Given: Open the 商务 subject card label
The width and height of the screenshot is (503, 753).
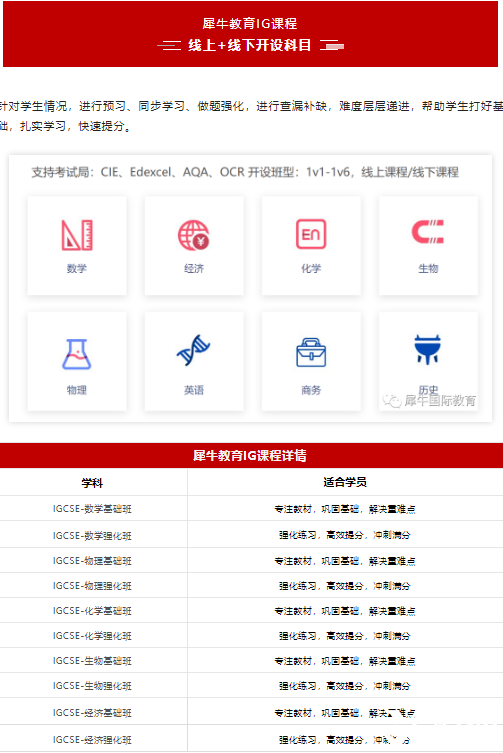Looking at the screenshot, I should (311, 390).
